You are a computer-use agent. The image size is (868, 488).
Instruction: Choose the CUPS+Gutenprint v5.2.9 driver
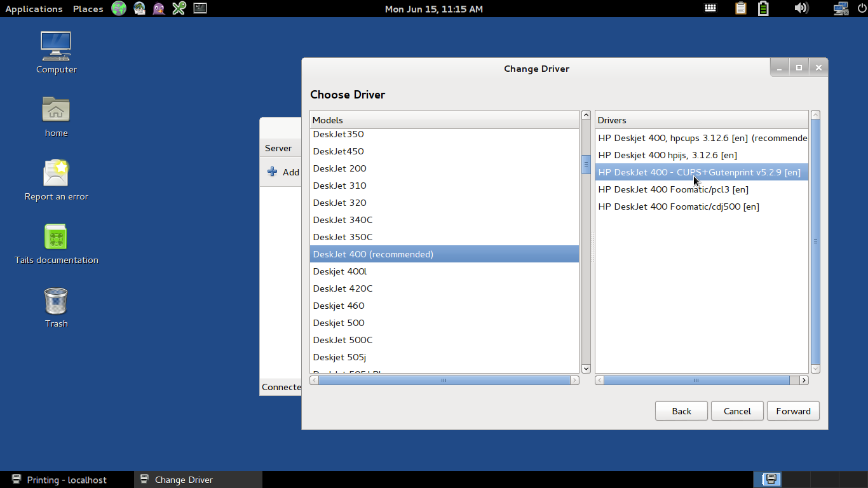702,172
